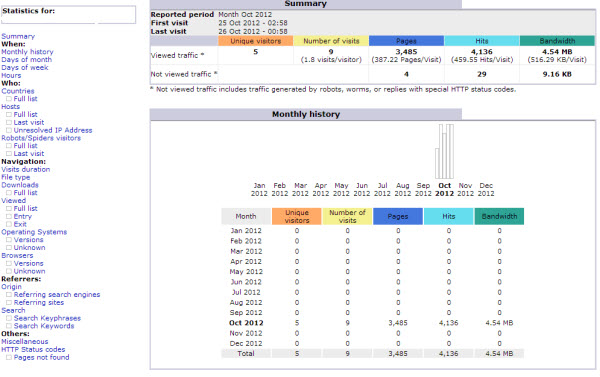Click yellow Number of visits header in Summary
Screen dimensions: 600x377
click(x=331, y=41)
